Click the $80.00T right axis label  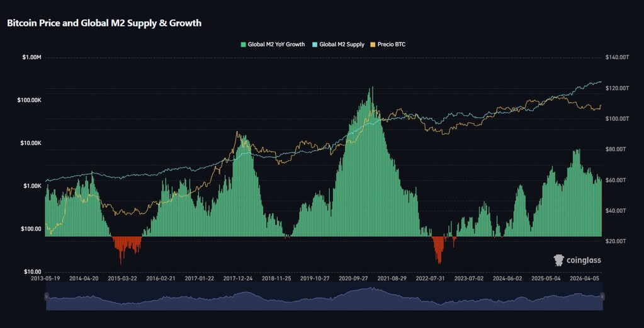point(616,149)
